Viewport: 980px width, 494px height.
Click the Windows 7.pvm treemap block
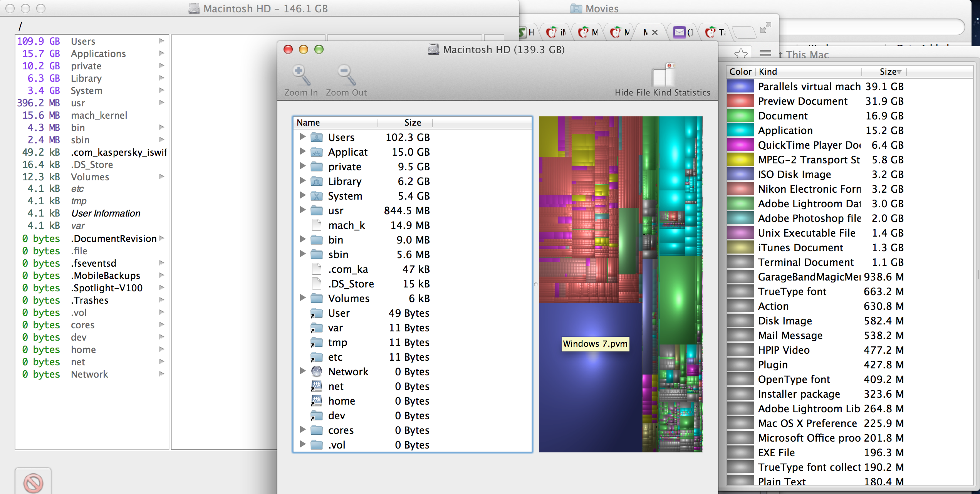coord(590,378)
